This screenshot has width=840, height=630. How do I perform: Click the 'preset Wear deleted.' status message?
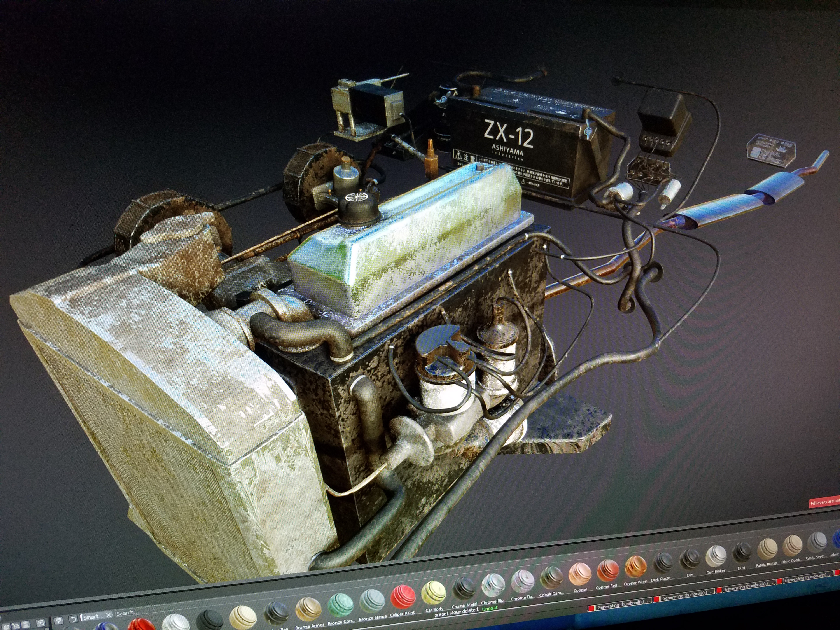click(457, 612)
